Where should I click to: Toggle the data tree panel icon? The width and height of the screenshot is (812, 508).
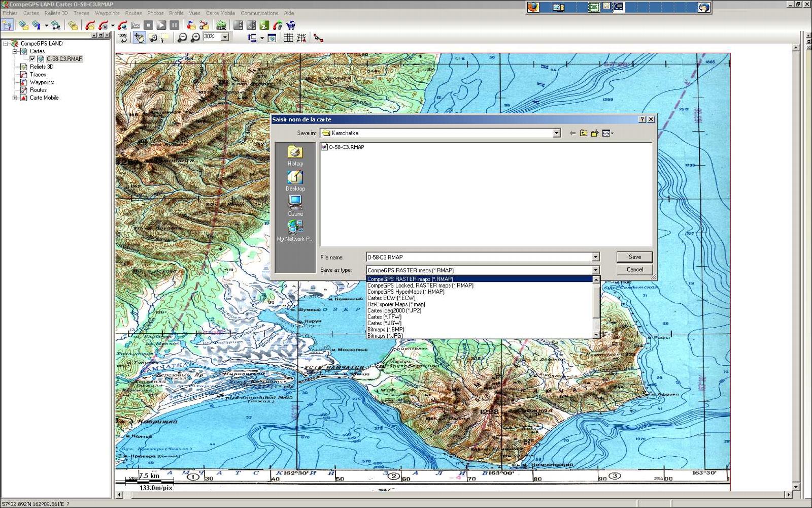pyautogui.click(x=7, y=25)
